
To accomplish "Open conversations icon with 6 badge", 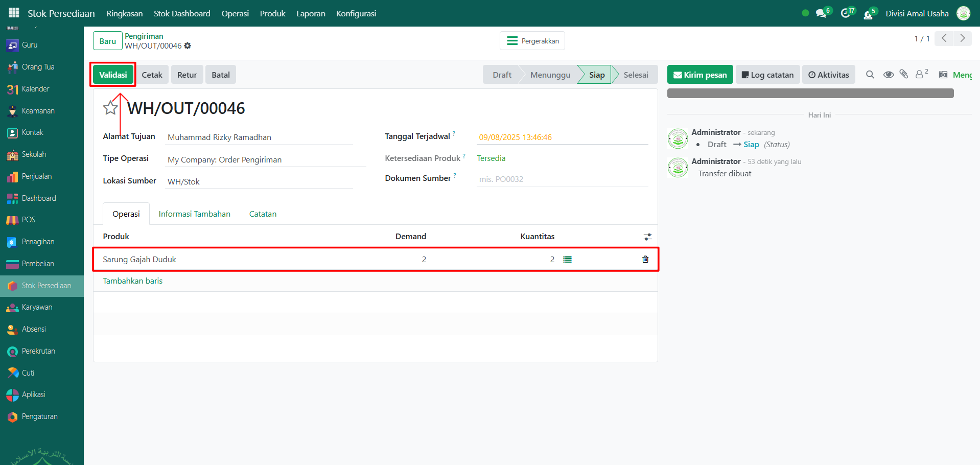I will coord(822,13).
